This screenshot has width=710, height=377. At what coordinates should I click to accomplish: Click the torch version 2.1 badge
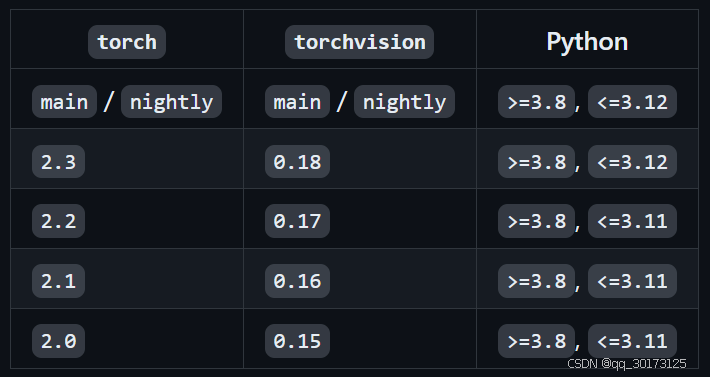tap(58, 281)
